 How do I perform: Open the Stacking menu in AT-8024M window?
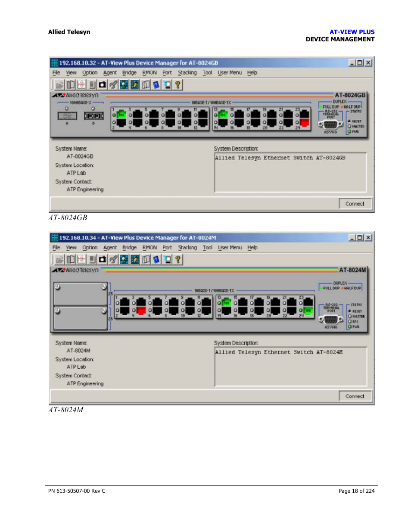187,248
